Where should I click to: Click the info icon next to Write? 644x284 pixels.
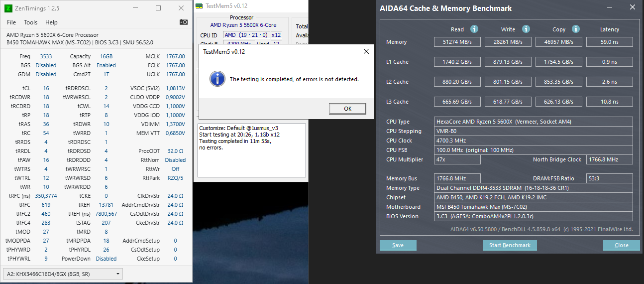point(526,29)
